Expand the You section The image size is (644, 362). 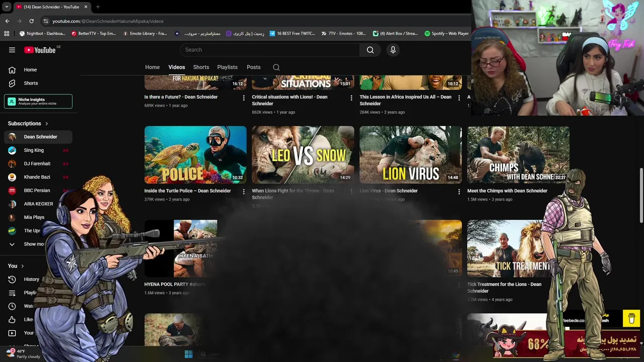16,265
